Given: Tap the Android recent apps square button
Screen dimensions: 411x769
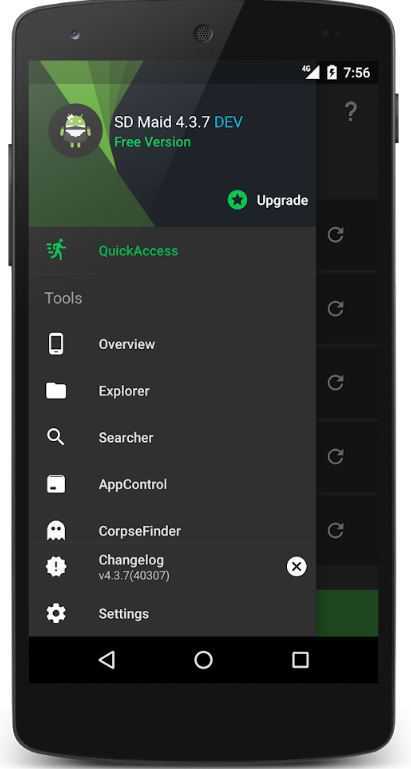Looking at the screenshot, I should coord(300,660).
